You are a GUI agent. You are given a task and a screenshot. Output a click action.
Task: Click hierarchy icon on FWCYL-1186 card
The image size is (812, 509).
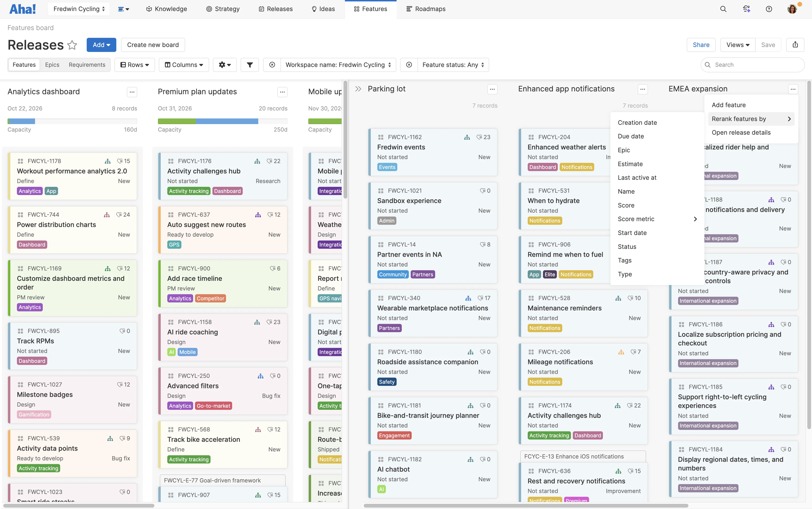(771, 325)
